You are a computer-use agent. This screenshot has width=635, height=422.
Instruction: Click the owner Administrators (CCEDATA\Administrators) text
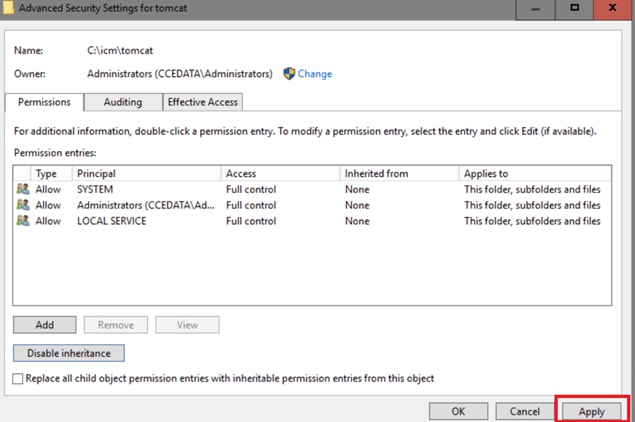tap(180, 74)
